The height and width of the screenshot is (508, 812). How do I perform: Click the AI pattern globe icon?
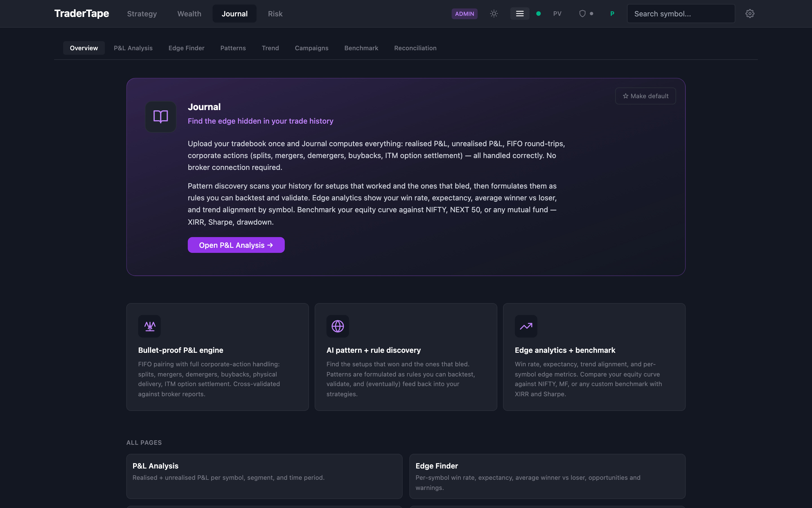click(x=337, y=326)
